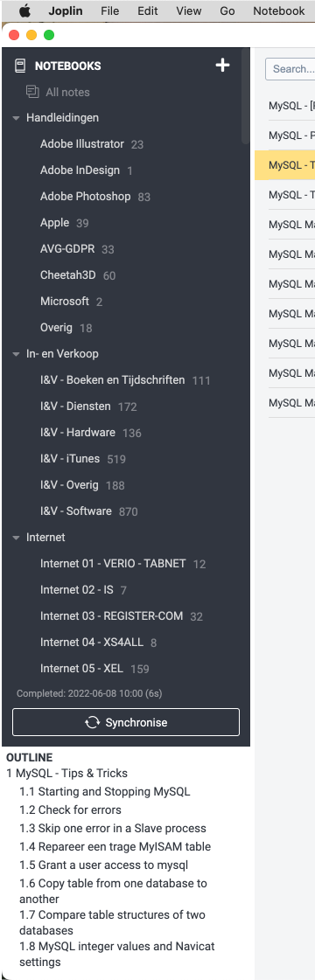Collapse the In- en Verkoop group

point(16,354)
